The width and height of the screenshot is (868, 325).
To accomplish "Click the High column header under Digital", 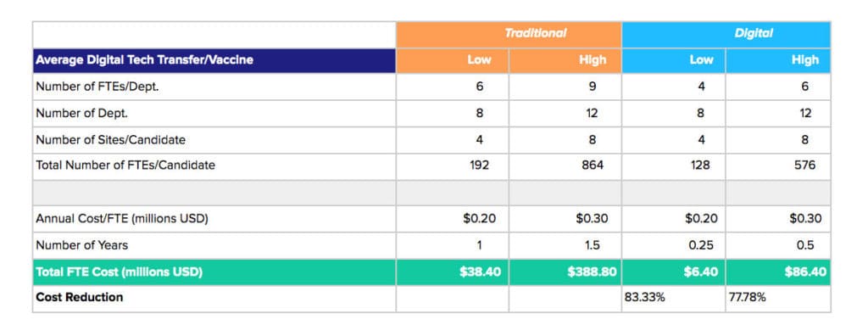I will [x=778, y=60].
